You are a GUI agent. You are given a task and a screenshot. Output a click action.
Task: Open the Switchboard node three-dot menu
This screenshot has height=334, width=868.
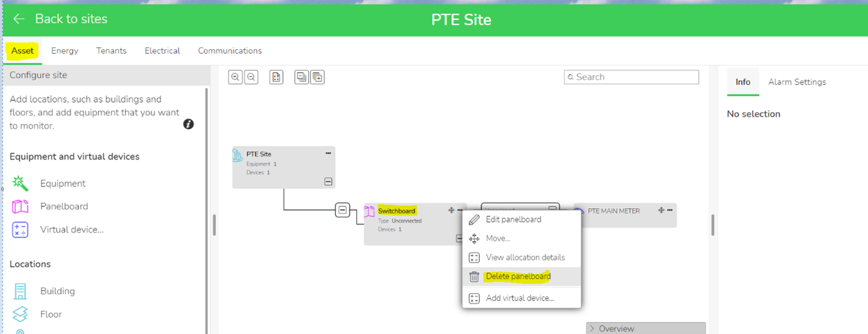pyautogui.click(x=460, y=211)
